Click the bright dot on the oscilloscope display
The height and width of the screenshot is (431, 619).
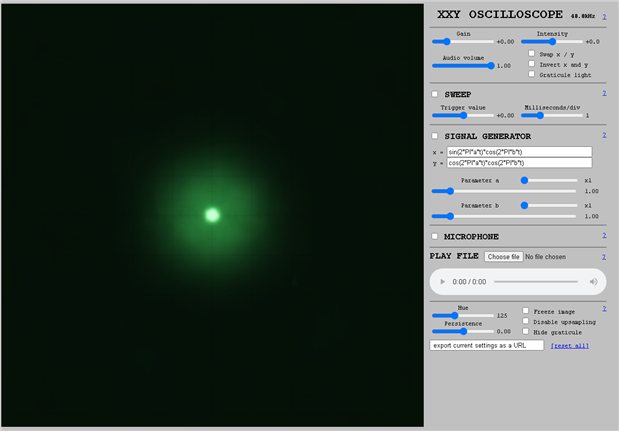coord(212,215)
